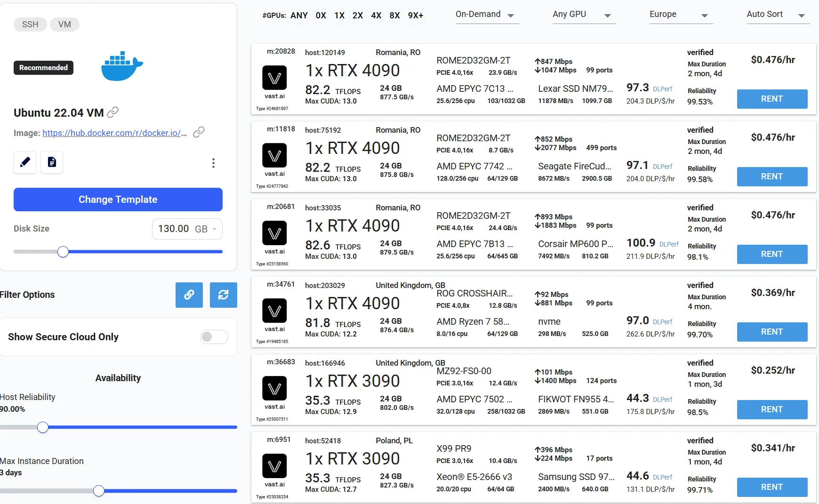The image size is (819, 504).
Task: Adjust the Max Instance Duration slider handle
Action: click(99, 491)
